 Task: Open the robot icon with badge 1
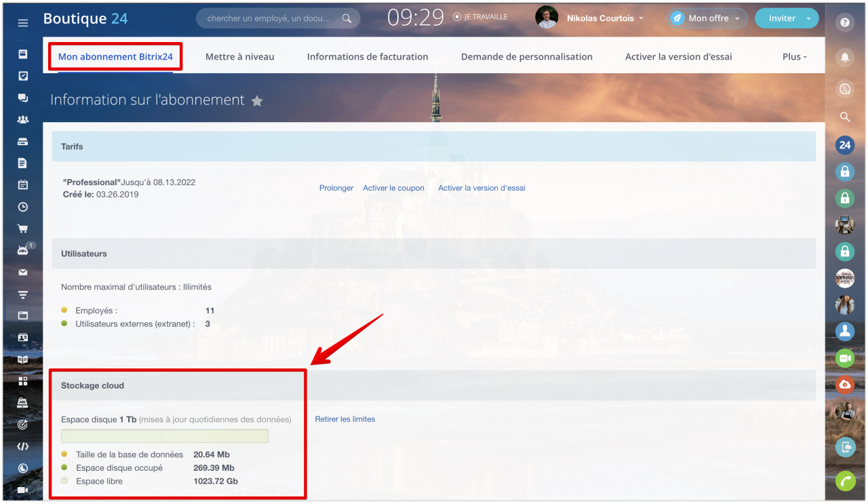click(24, 250)
